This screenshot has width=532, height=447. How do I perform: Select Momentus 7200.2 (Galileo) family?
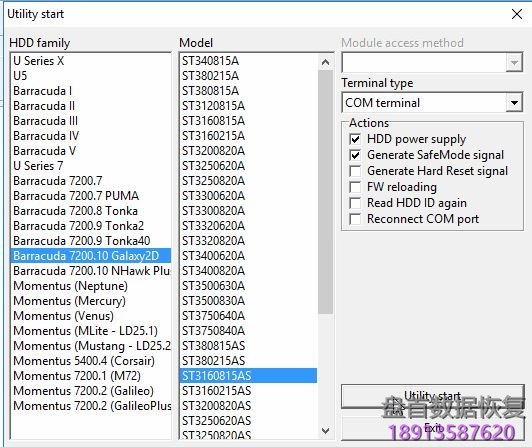click(91, 391)
